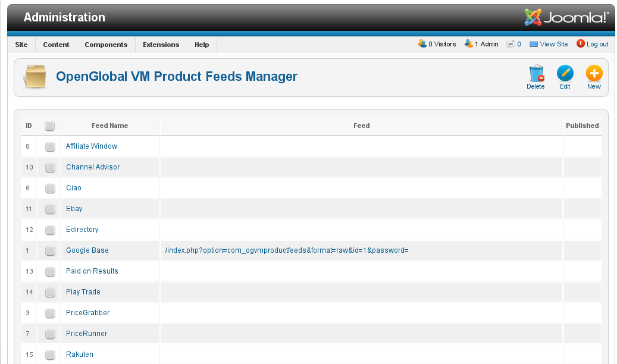Check the Edirectory row checkbox
Viewport: 617px width, 364px height.
point(50,230)
